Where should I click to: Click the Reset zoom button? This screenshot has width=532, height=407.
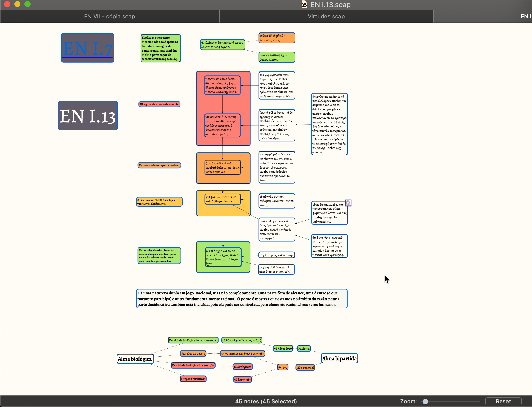click(x=503, y=401)
